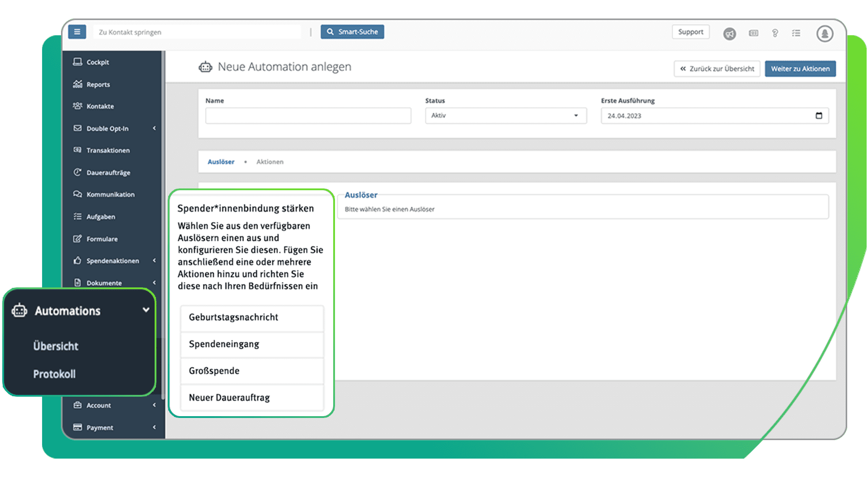
Task: Open the user profile avatar icon
Action: (x=824, y=33)
